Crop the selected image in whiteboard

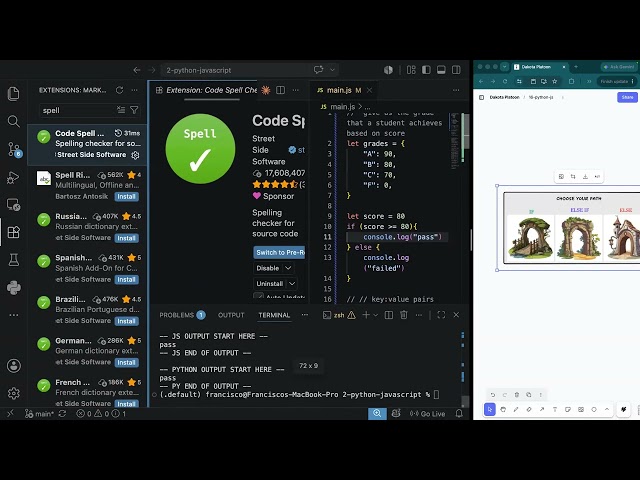pyautogui.click(x=573, y=176)
